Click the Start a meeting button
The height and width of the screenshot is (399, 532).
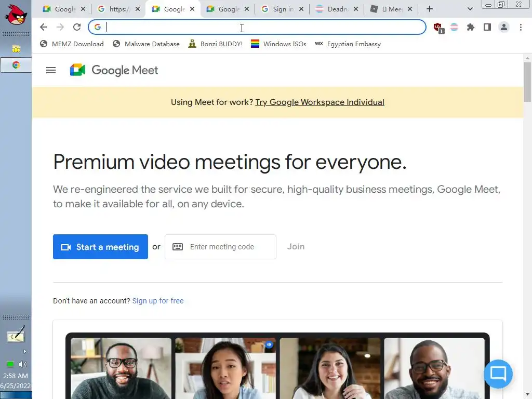pos(100,247)
